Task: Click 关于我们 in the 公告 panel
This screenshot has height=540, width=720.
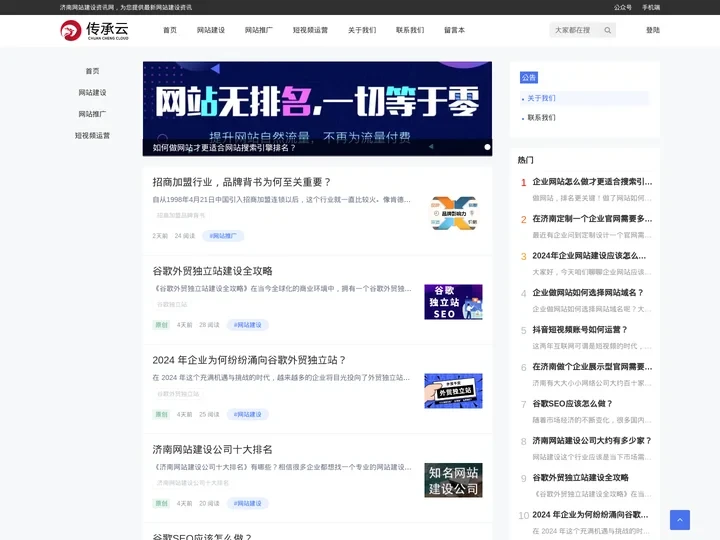Action: click(x=541, y=98)
